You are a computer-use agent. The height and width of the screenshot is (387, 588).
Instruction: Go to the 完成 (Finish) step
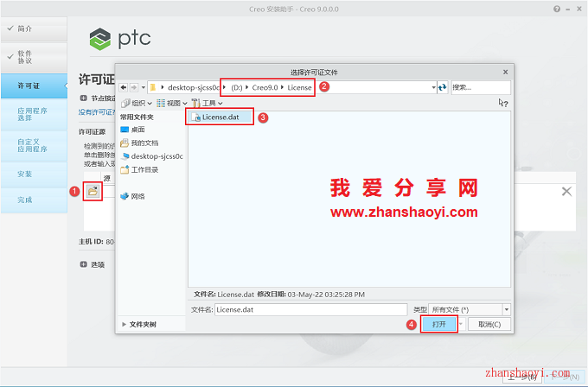coord(34,200)
